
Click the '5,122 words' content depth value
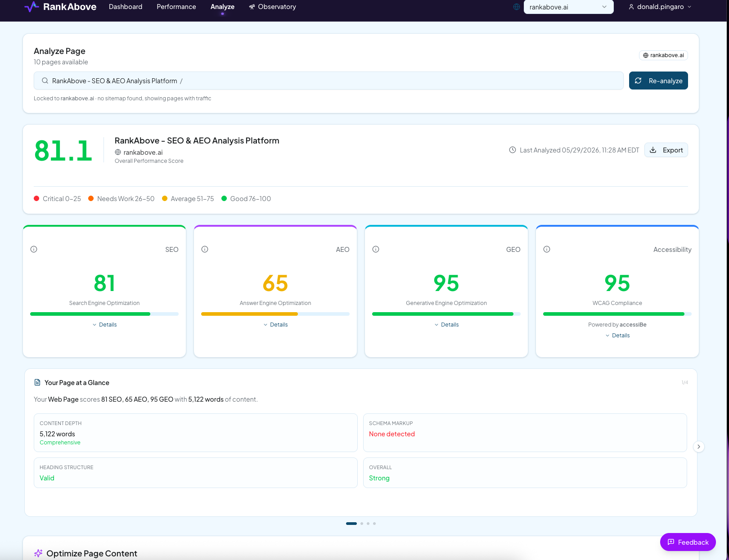point(57,434)
